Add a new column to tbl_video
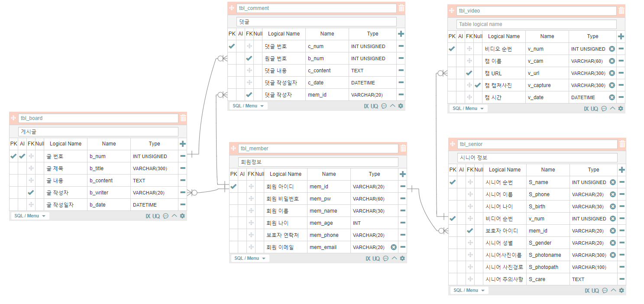The height and width of the screenshot is (304, 644). [x=621, y=36]
